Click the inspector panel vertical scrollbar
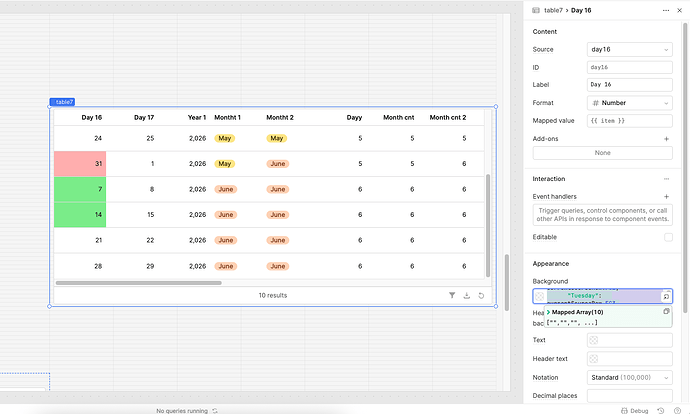 [x=685, y=167]
